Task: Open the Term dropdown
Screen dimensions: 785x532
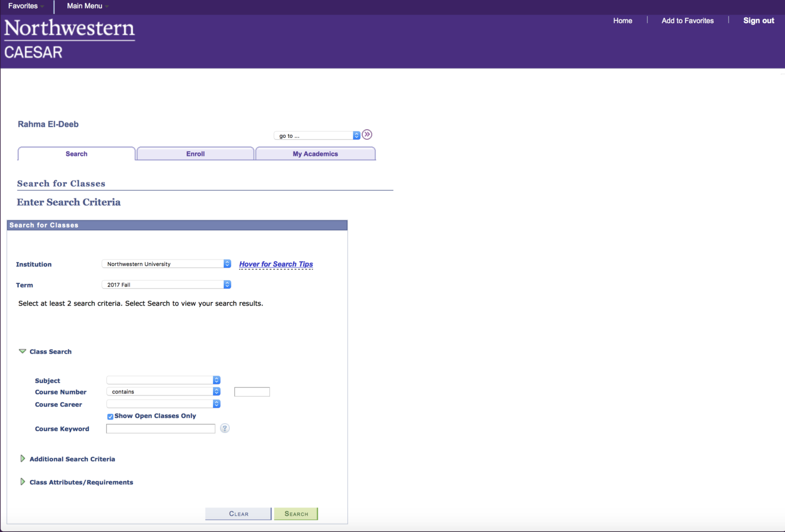Action: (166, 285)
